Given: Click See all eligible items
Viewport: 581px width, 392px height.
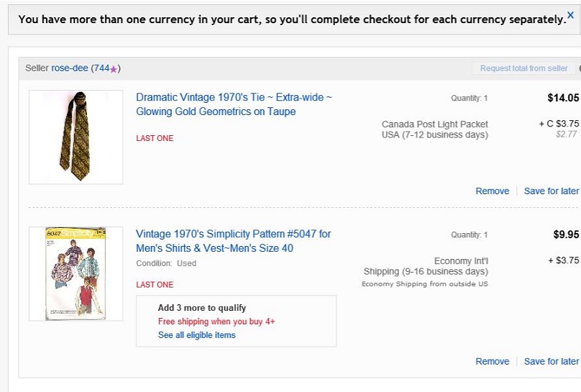Looking at the screenshot, I should pyautogui.click(x=196, y=335).
